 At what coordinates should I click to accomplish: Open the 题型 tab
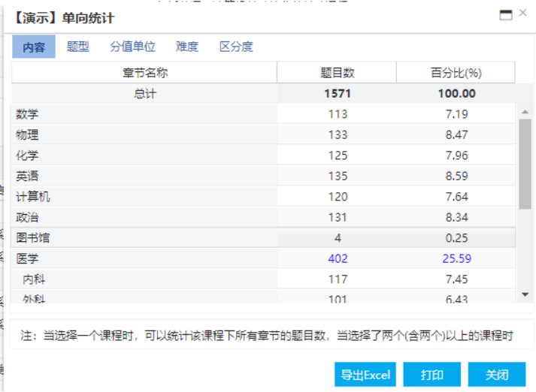point(77,47)
